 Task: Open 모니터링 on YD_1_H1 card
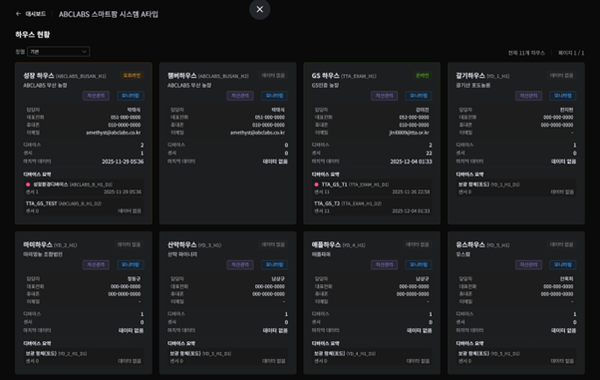[x=563, y=96]
